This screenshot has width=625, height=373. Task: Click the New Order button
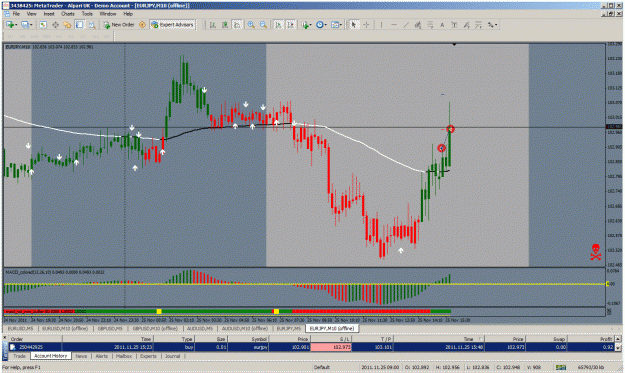[119, 25]
